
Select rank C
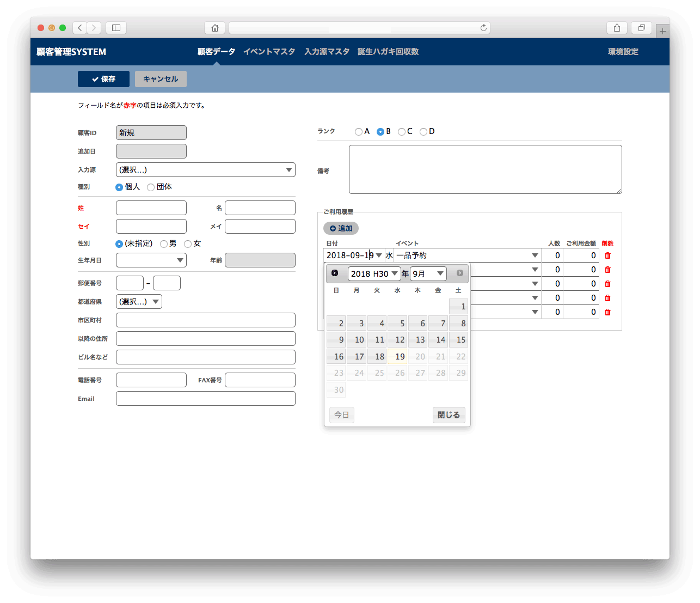click(402, 131)
